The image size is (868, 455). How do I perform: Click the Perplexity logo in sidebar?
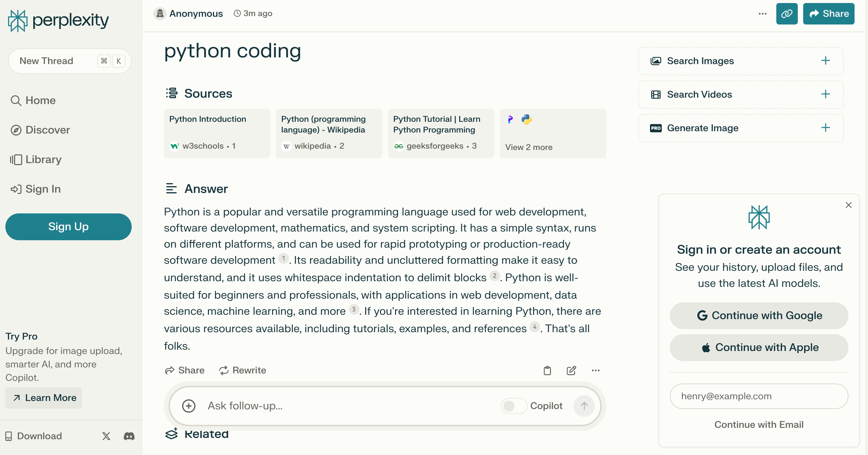pos(58,20)
